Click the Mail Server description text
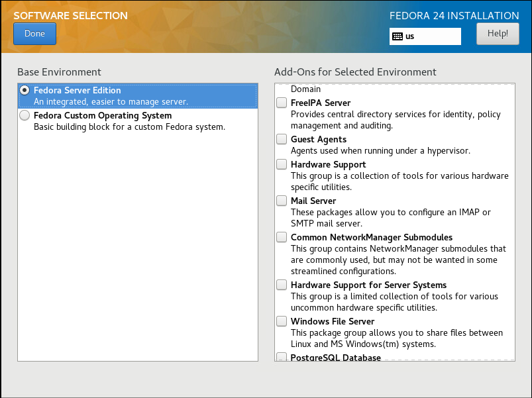 coord(391,218)
